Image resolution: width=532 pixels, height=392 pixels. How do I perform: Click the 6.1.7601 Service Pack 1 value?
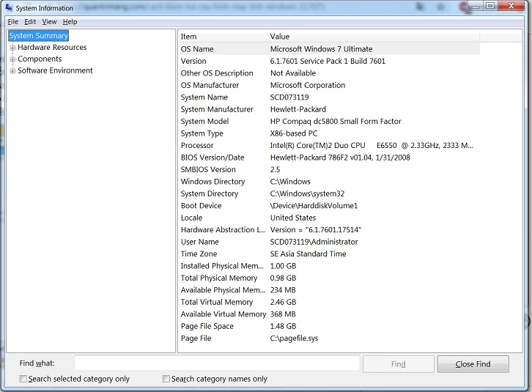pos(328,61)
